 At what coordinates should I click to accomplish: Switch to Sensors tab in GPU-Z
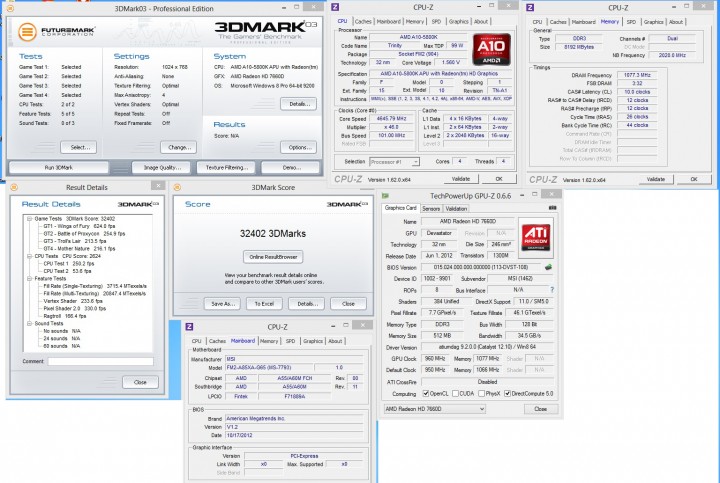tap(431, 208)
